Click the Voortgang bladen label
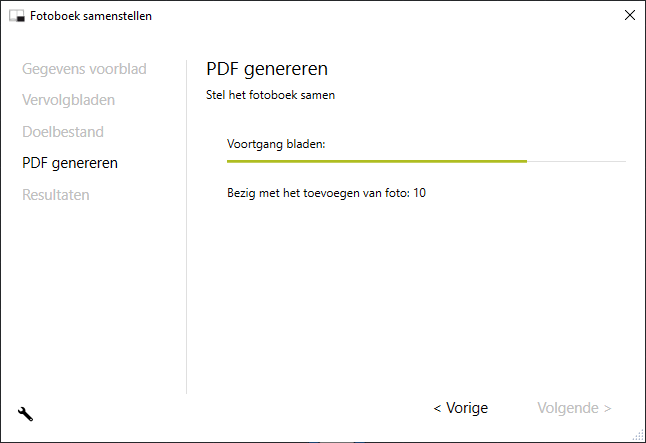Screen dimensions: 646x443 point(277,144)
